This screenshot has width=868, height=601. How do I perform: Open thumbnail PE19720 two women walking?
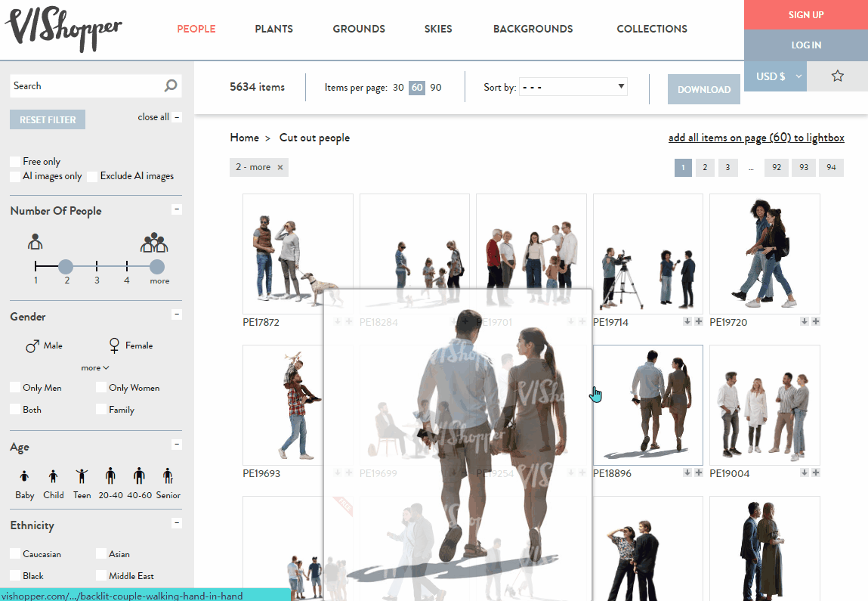tap(765, 254)
